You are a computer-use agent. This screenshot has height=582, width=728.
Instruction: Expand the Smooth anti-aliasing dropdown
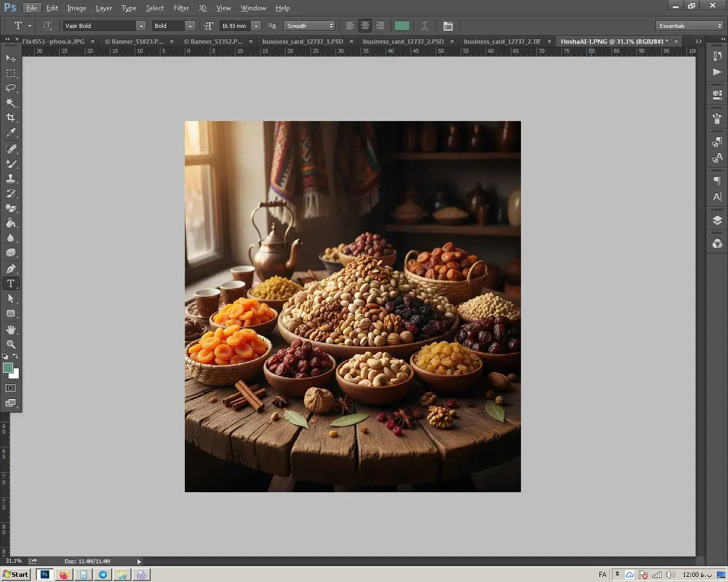[309, 26]
